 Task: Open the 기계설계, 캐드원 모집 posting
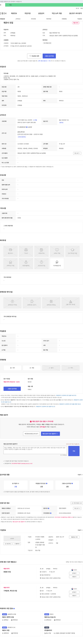point(10,591)
